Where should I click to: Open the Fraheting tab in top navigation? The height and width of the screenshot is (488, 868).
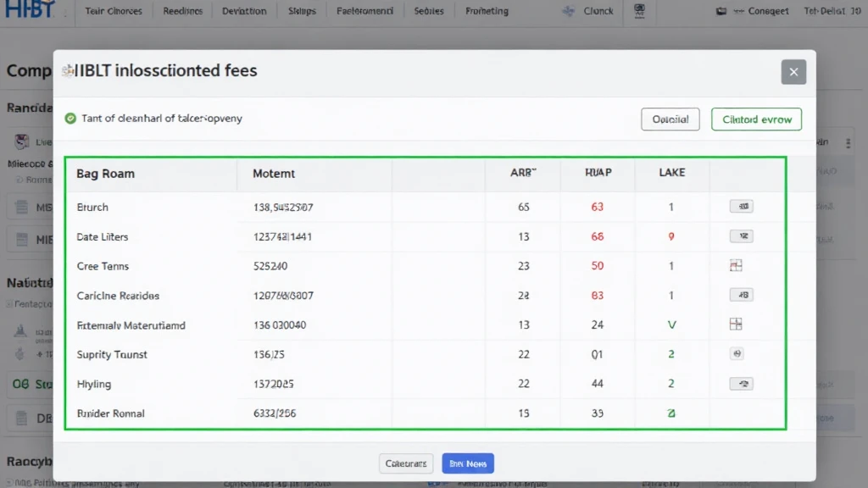click(487, 11)
